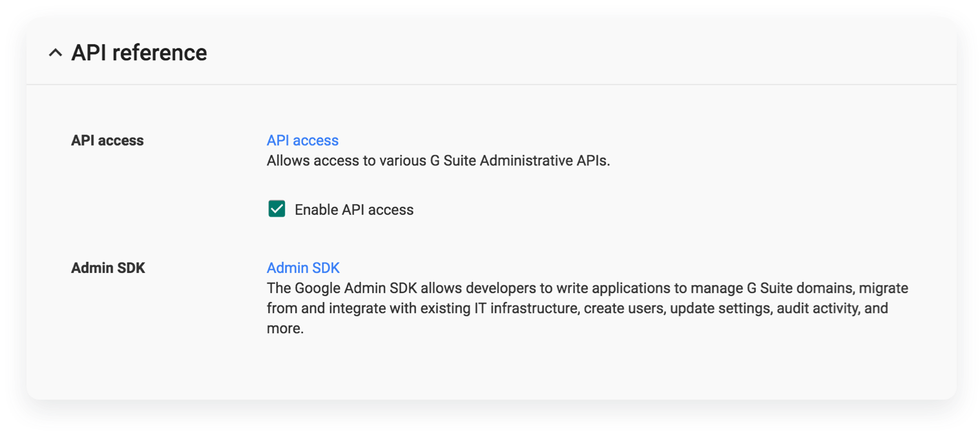Collapse the API reference section chevron
The image size is (980, 432).
click(56, 53)
